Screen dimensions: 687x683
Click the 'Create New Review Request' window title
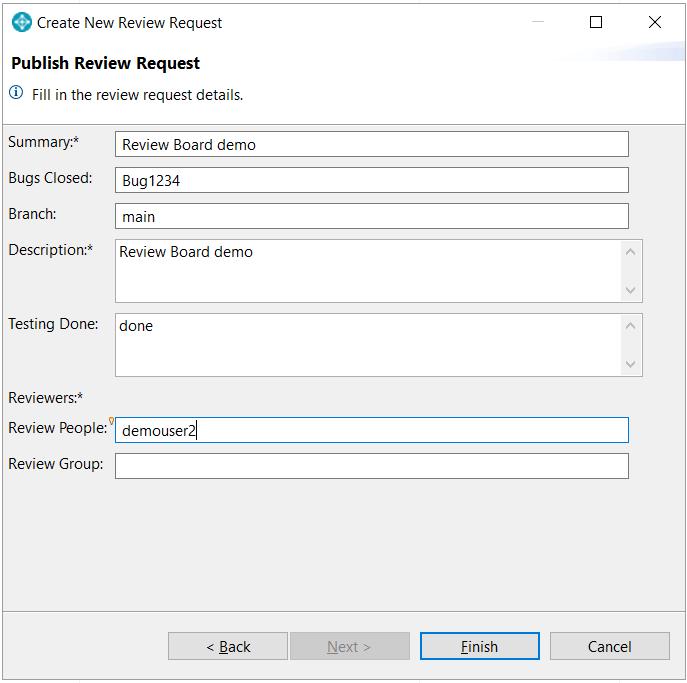pos(130,23)
